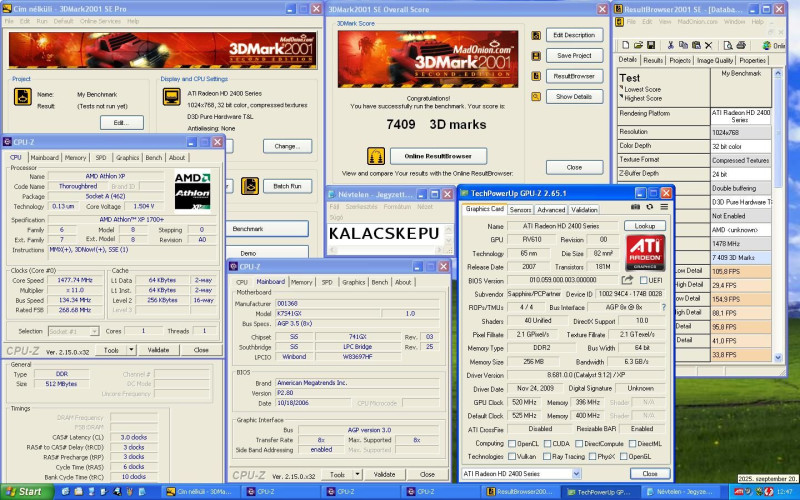The height and width of the screenshot is (500, 800).
Task: Toggle the OpenCL checkbox in GPU-Z
Action: click(512, 443)
